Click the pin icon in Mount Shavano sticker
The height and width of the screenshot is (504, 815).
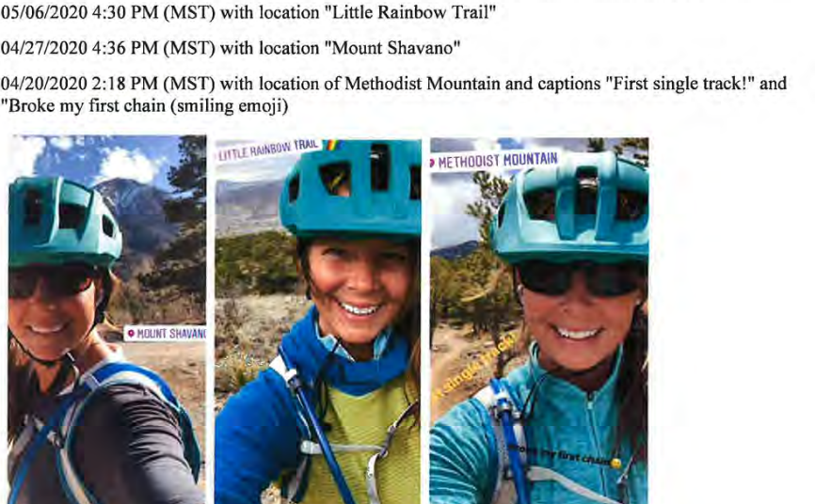(131, 333)
